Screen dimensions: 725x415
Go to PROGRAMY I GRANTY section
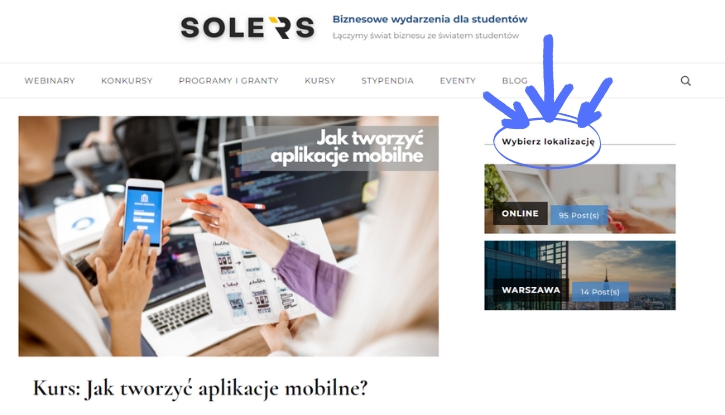[228, 81]
